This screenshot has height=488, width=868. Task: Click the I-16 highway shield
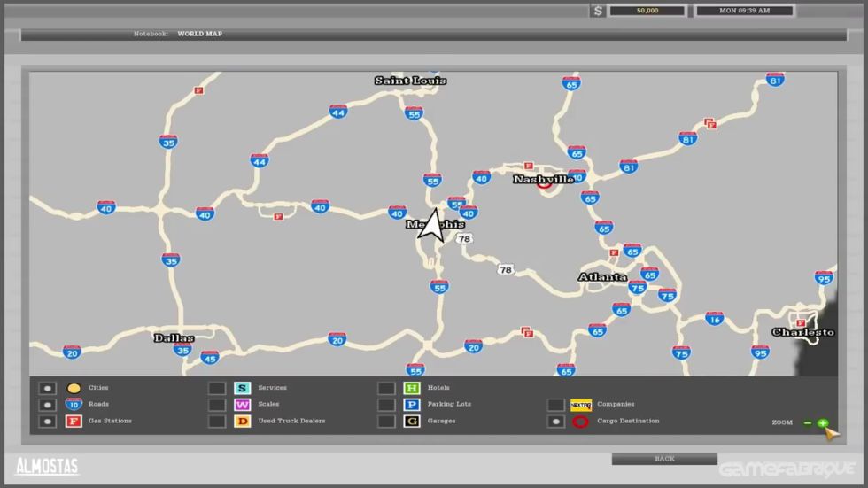[x=714, y=319]
